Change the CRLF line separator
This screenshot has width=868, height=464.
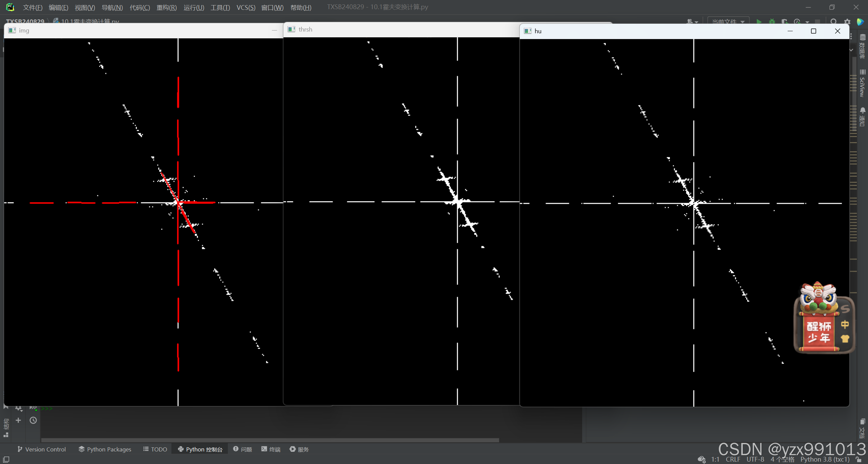733,459
